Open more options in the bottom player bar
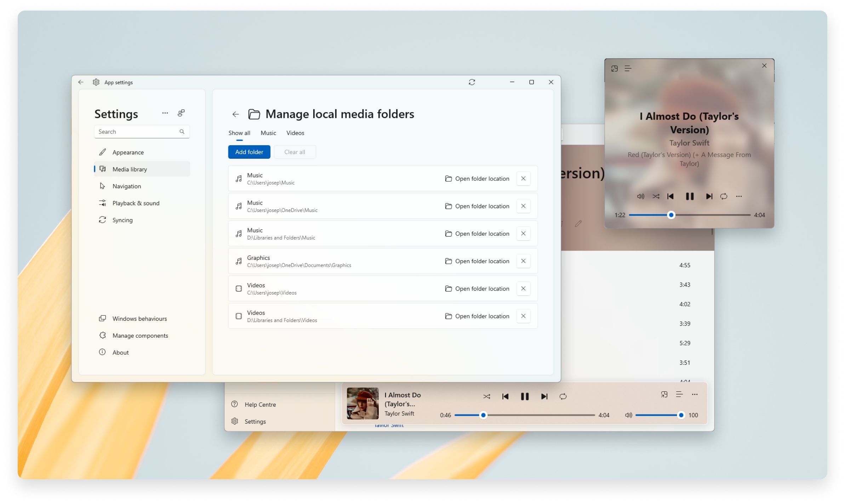The width and height of the screenshot is (845, 504). pos(695,394)
